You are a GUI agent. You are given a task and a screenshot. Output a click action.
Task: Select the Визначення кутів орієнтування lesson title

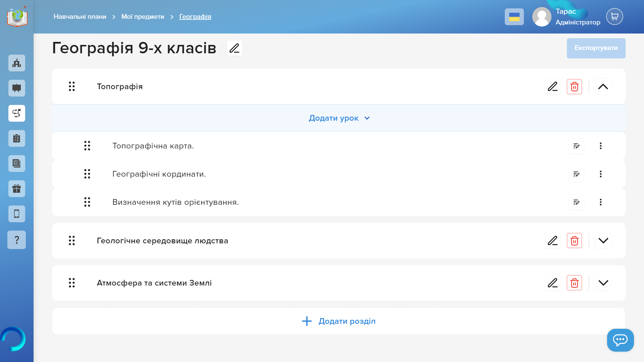pyautogui.click(x=175, y=202)
